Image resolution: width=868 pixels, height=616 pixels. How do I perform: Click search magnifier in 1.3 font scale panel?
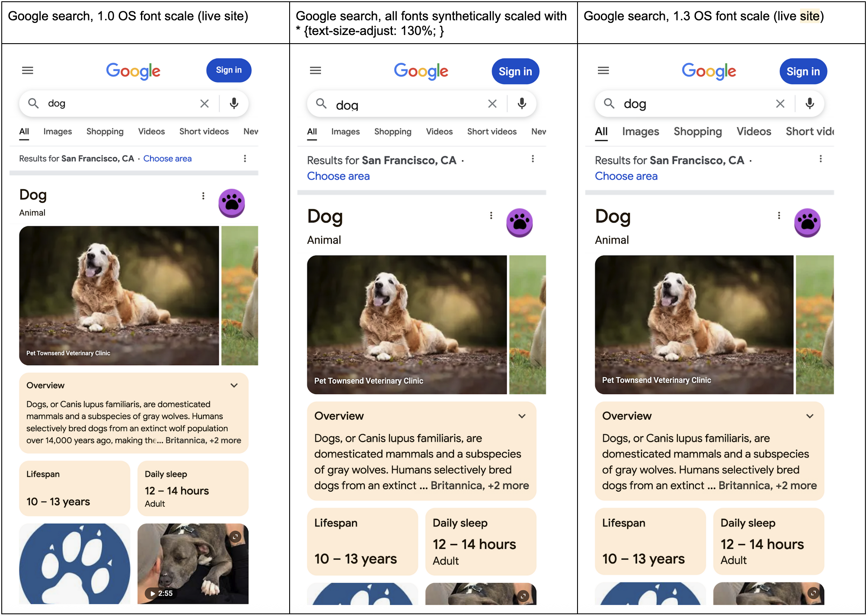[609, 103]
